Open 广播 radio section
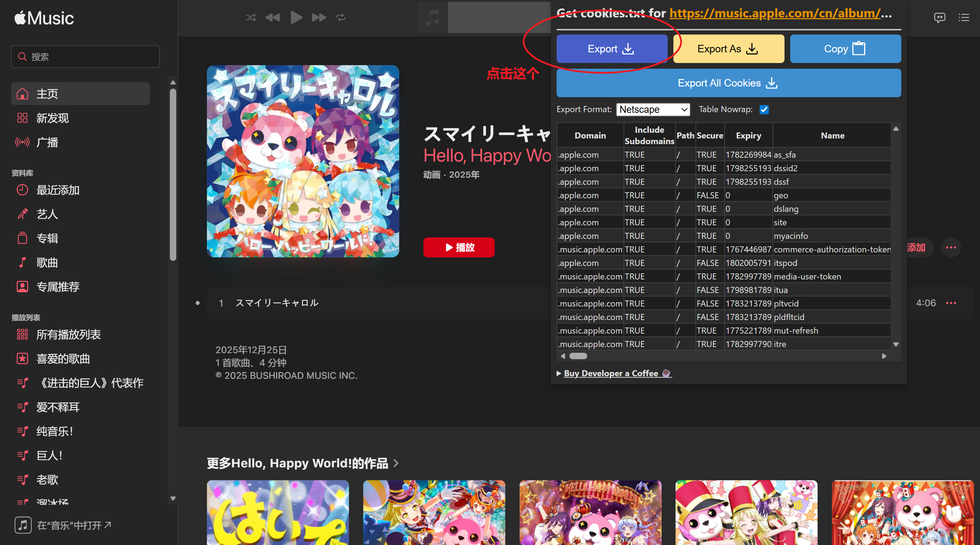The image size is (980, 545). coord(47,142)
